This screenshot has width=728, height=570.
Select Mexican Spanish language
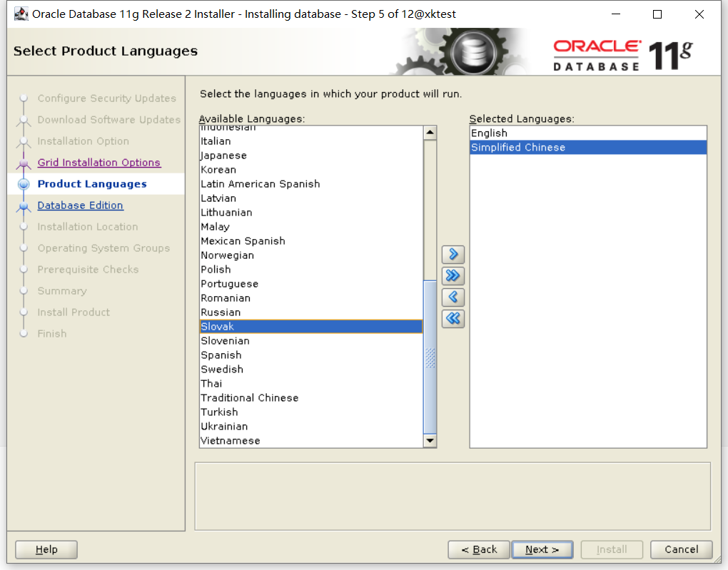(x=311, y=241)
